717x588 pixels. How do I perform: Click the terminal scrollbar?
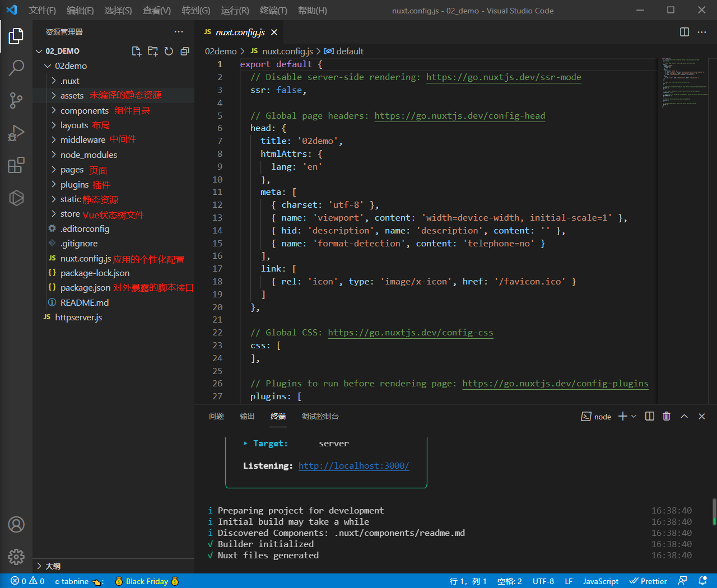(x=714, y=512)
